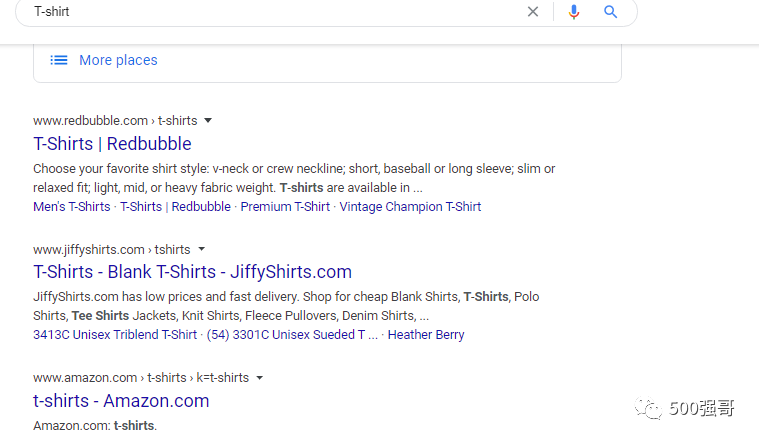
Task: Open the More places link
Action: 118,60
